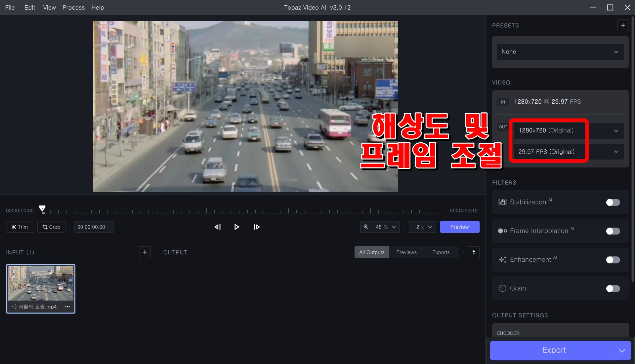Screen dimensions: 635x364
Task: Open the presets None dropdown
Action: tap(560, 52)
